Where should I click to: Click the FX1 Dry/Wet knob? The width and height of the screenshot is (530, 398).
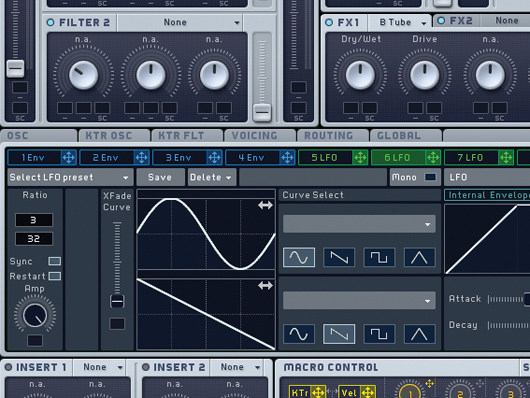[360, 75]
